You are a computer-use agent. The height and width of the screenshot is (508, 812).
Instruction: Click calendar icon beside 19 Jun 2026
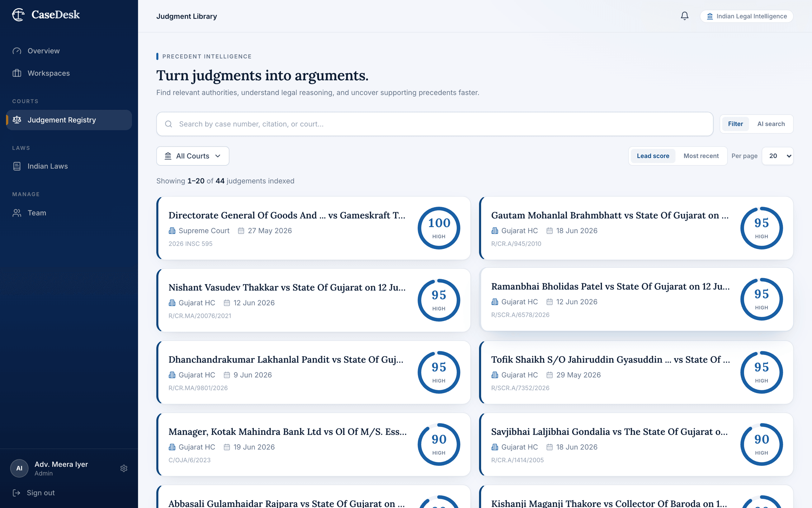tap(227, 447)
